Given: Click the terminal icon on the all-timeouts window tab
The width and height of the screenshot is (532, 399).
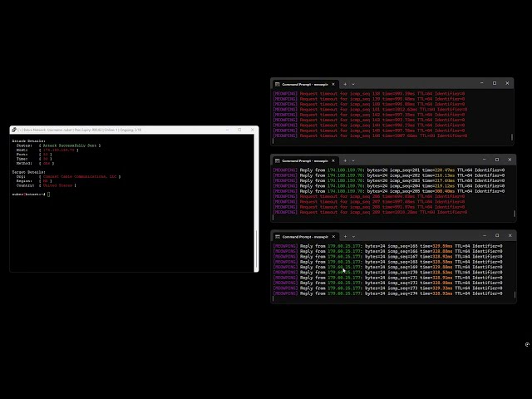Looking at the screenshot, I should coord(278,84).
